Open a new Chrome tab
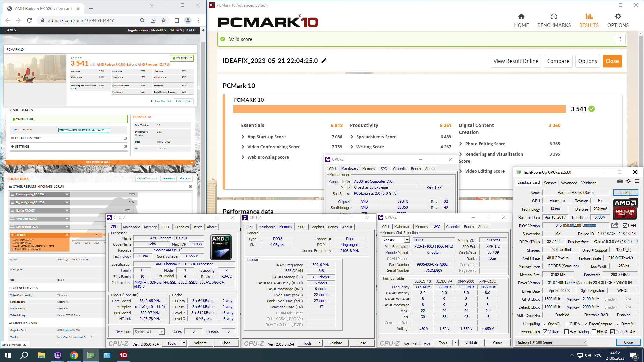 coord(91,9)
